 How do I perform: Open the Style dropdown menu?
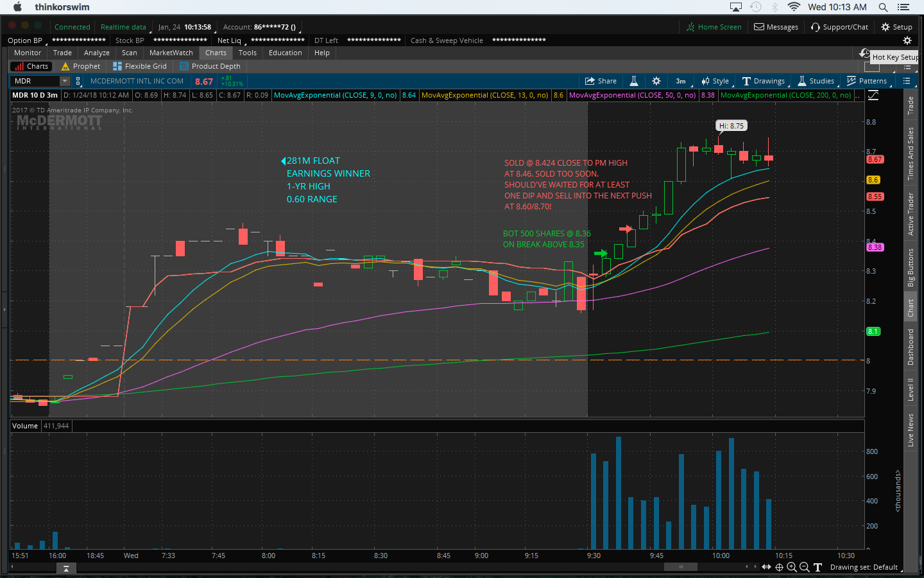(x=715, y=81)
